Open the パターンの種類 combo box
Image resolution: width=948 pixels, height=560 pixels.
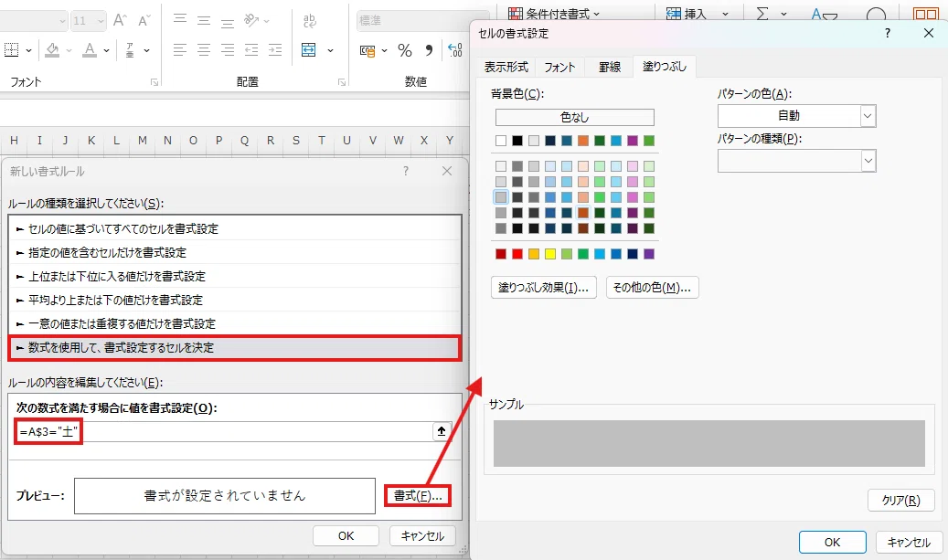(797, 161)
